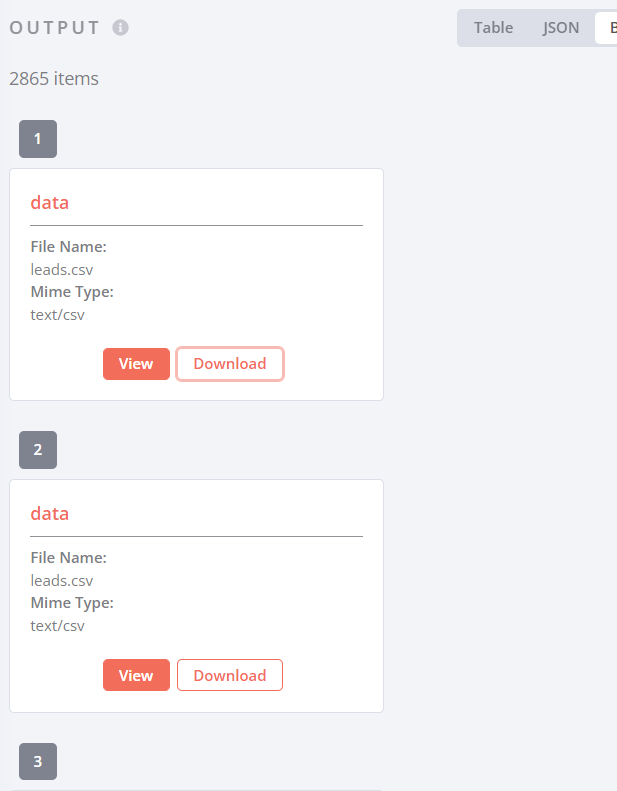View the first item's leads.csv file
Image resolution: width=617 pixels, height=791 pixels.
tap(136, 364)
